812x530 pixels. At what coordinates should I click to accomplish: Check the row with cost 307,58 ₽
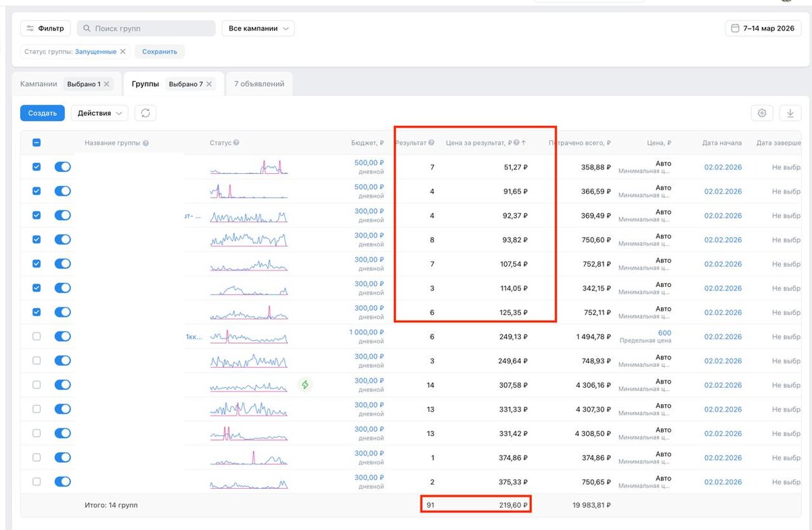pyautogui.click(x=37, y=385)
